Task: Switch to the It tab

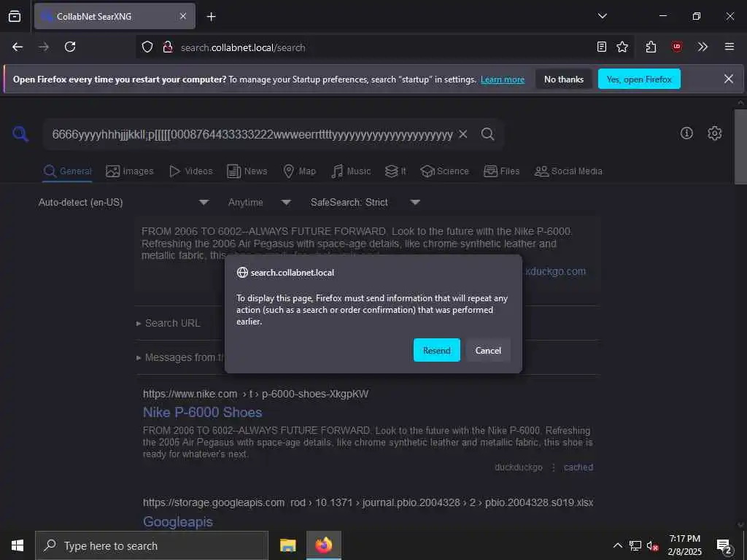Action: 395,171
